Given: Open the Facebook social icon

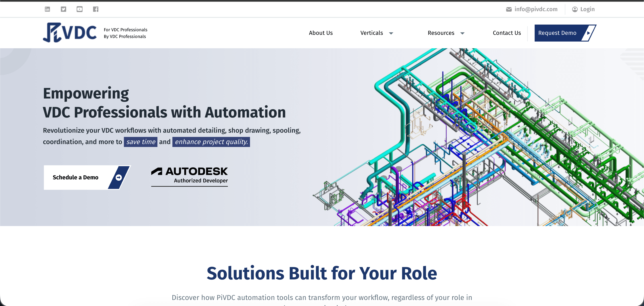Looking at the screenshot, I should (x=96, y=9).
